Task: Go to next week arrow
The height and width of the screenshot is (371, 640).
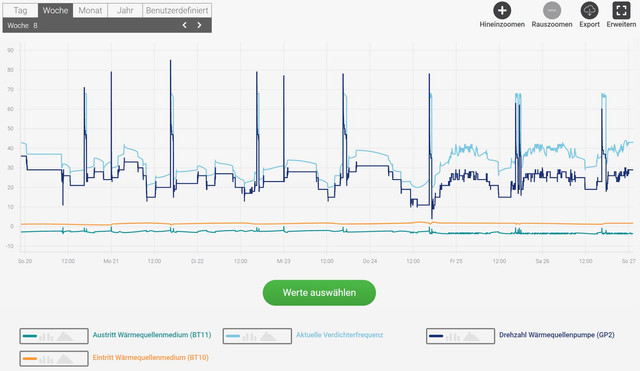Action: 199,25
